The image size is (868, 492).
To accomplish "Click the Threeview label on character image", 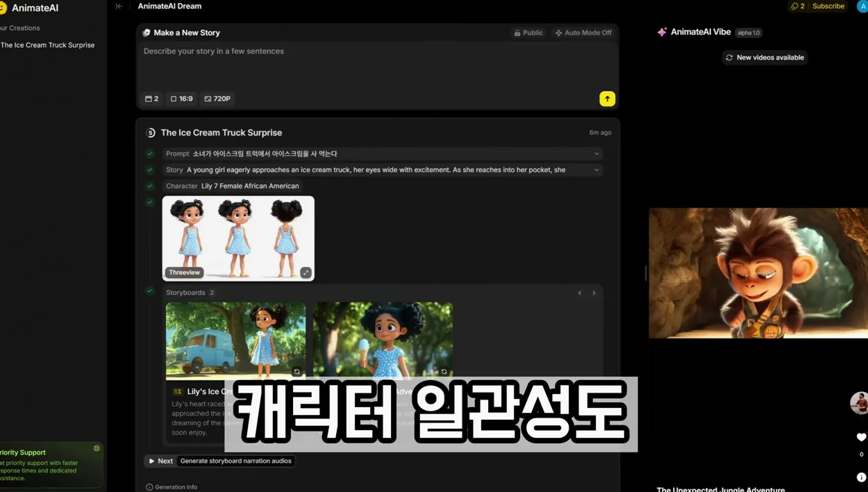I will (184, 272).
